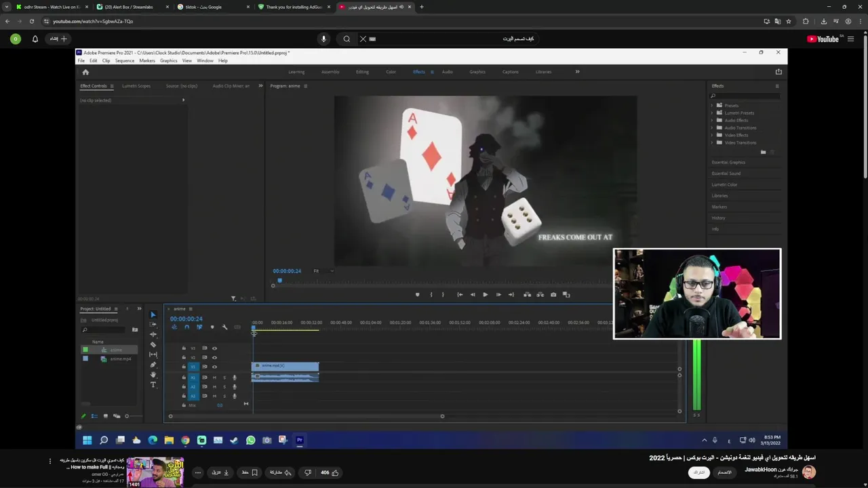Switch to the Color workspace

391,72
